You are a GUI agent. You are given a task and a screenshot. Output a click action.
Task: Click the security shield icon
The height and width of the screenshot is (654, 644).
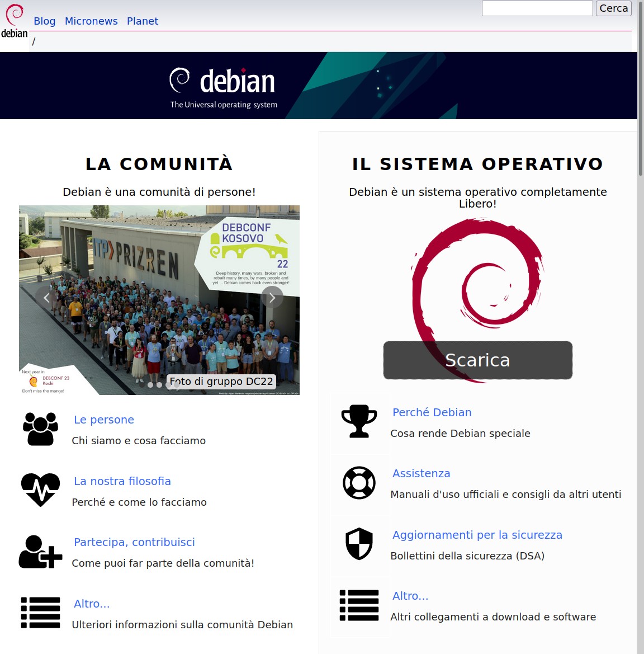359,544
